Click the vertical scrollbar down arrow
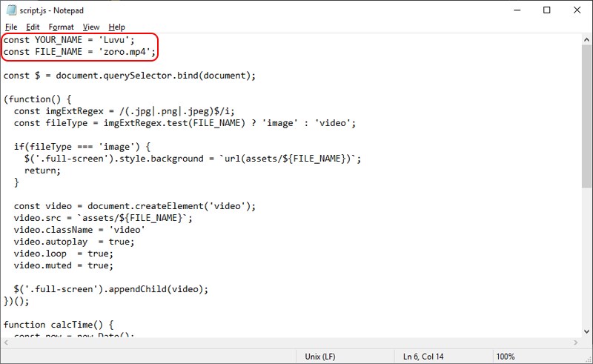 pyautogui.click(x=586, y=331)
